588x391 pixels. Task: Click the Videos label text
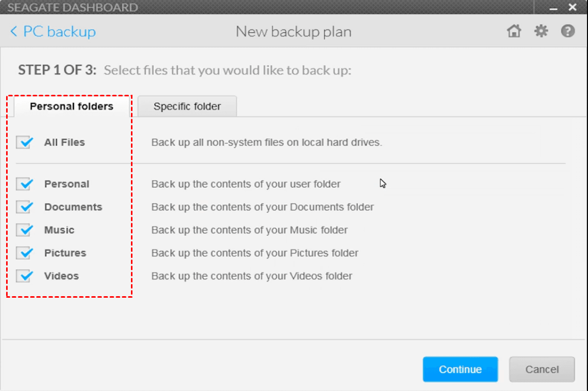point(61,276)
